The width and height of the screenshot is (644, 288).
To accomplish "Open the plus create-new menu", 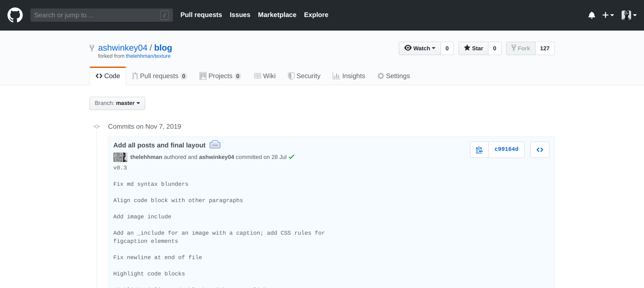I will (608, 15).
